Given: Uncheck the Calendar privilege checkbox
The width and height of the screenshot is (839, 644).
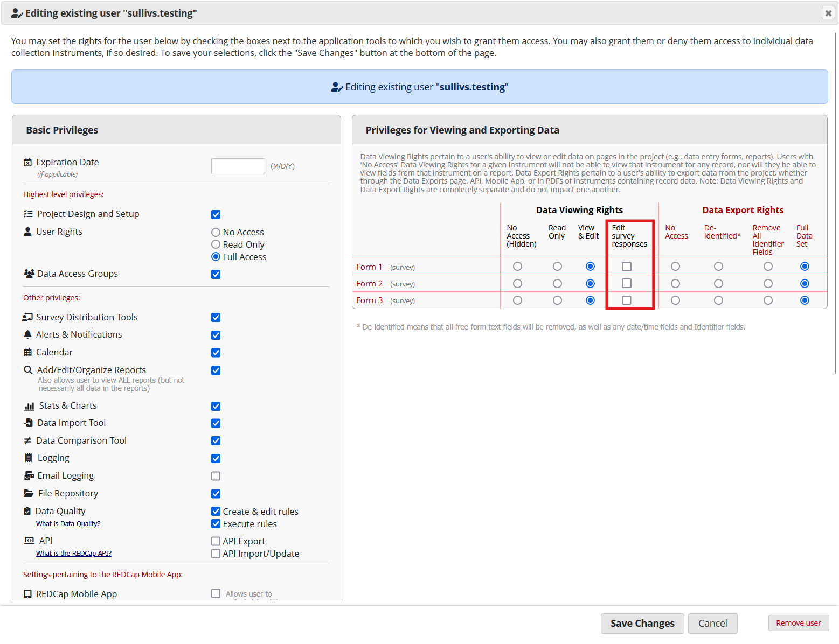Looking at the screenshot, I should coord(216,353).
